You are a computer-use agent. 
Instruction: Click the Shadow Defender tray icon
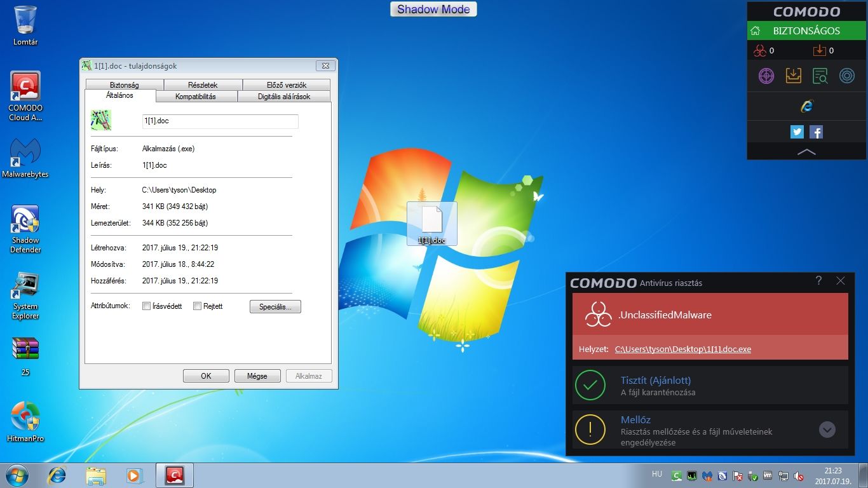722,476
